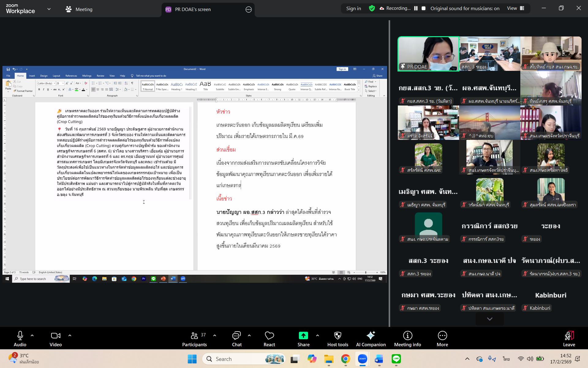Pause the meeting recording

click(416, 9)
